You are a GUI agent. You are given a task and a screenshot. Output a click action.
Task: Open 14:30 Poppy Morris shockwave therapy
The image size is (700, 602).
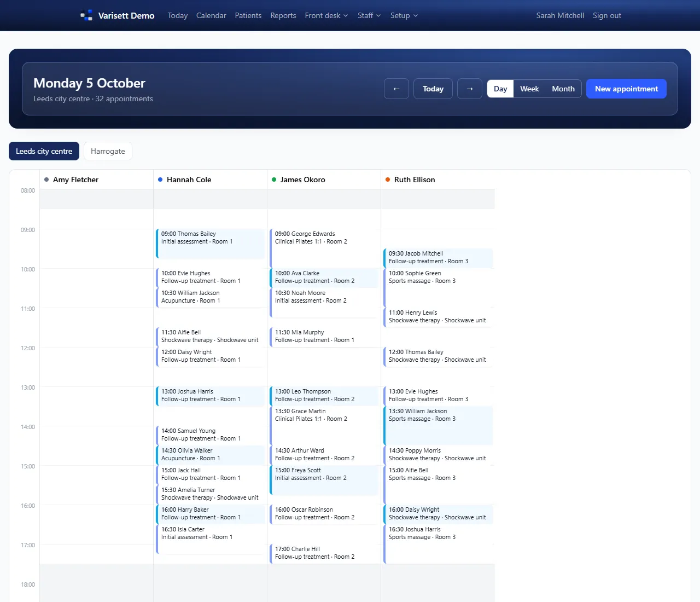pos(438,455)
